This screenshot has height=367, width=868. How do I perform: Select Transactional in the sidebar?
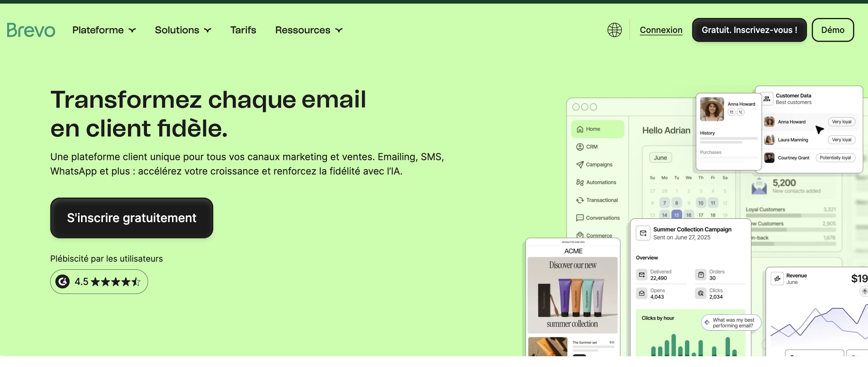click(x=602, y=200)
